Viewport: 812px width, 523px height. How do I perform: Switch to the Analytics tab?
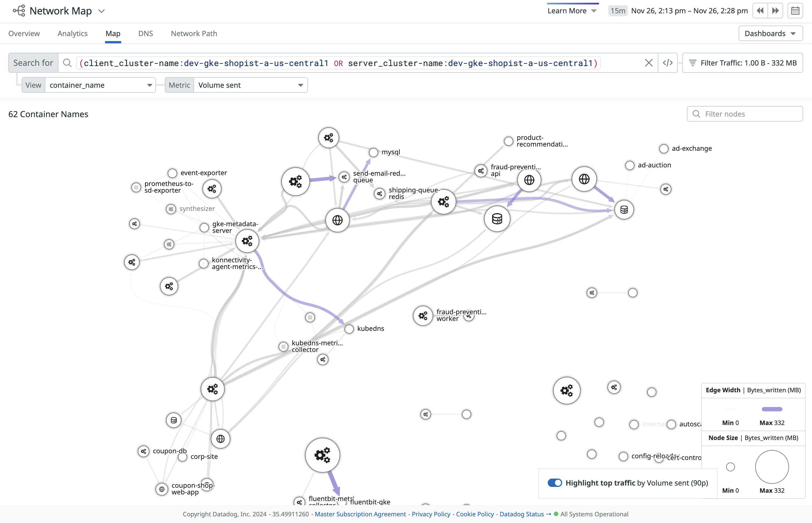click(73, 34)
